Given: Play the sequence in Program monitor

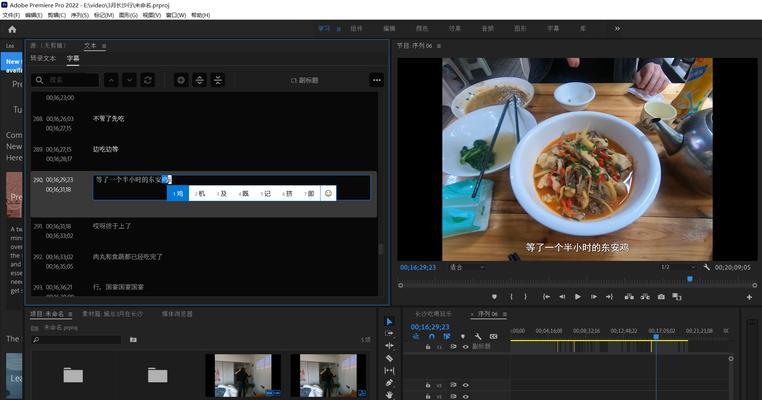Looking at the screenshot, I should tap(578, 296).
